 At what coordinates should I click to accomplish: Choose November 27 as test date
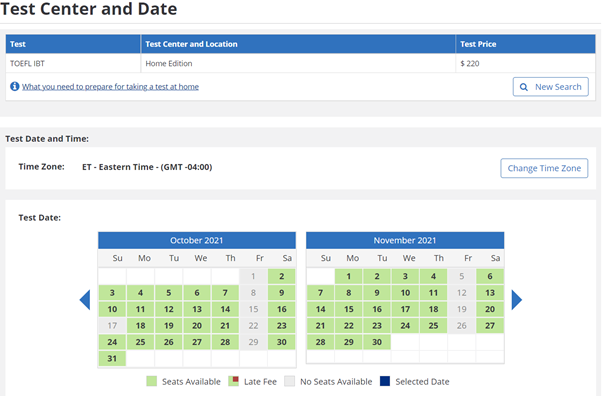pyautogui.click(x=490, y=326)
